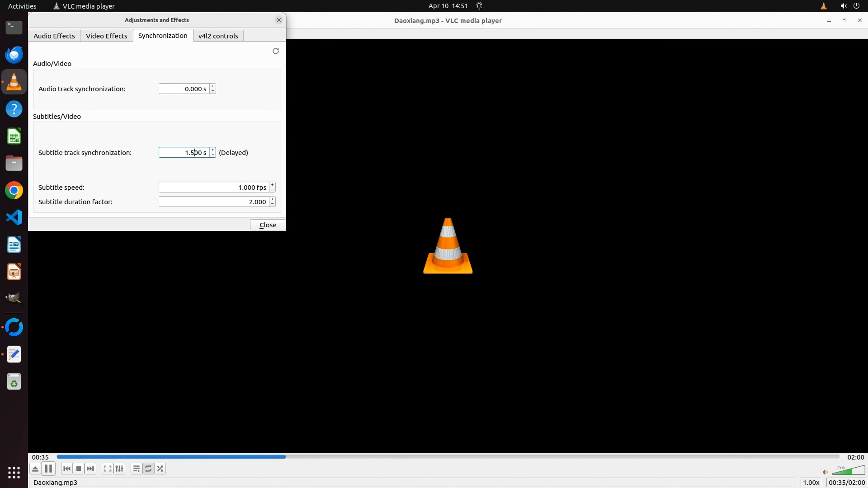Stop playback with the stop button
868x488 pixels.
[x=79, y=469]
